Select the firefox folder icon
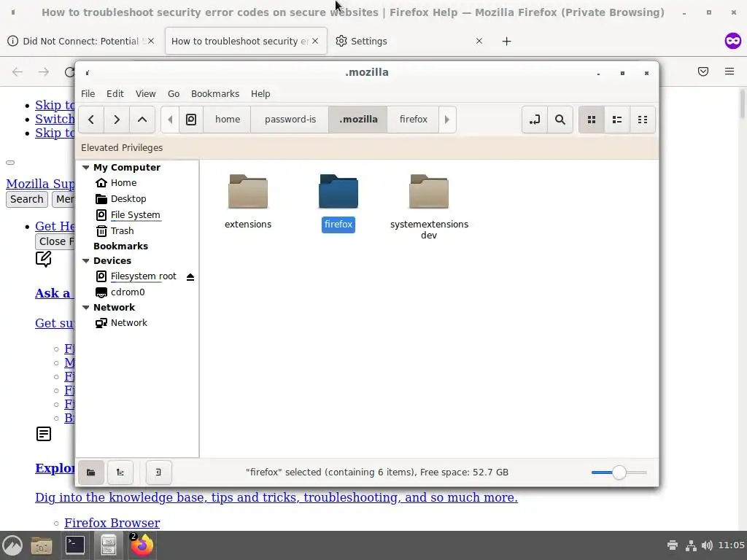The image size is (747, 560). point(338,192)
